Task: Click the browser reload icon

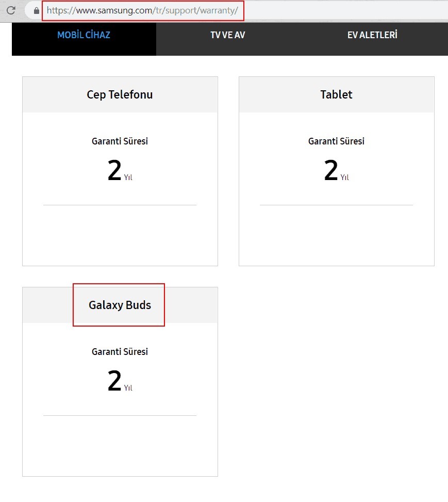Action: tap(11, 10)
